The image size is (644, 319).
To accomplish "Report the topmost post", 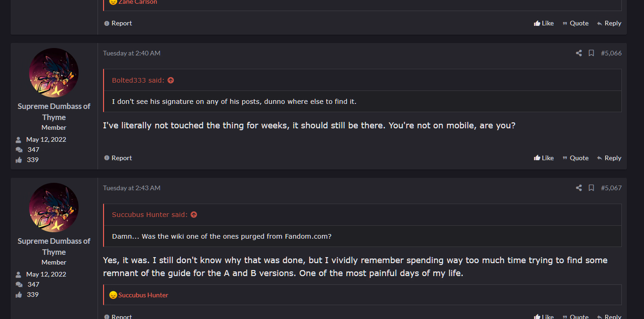I will [118, 23].
